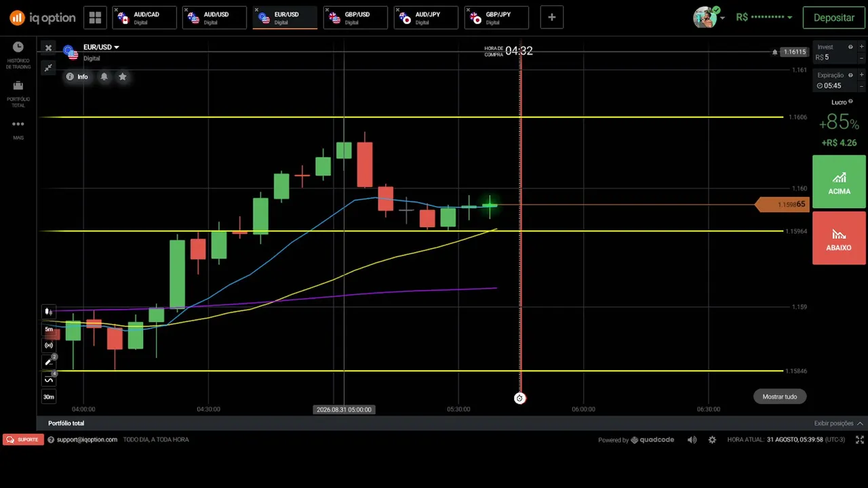Open the asset grid layout icon

[95, 18]
